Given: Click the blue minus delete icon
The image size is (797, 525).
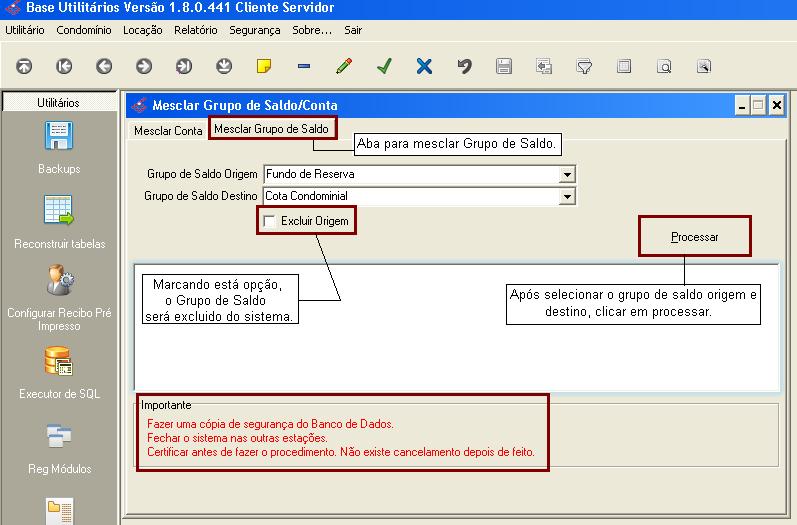Looking at the screenshot, I should pos(304,67).
